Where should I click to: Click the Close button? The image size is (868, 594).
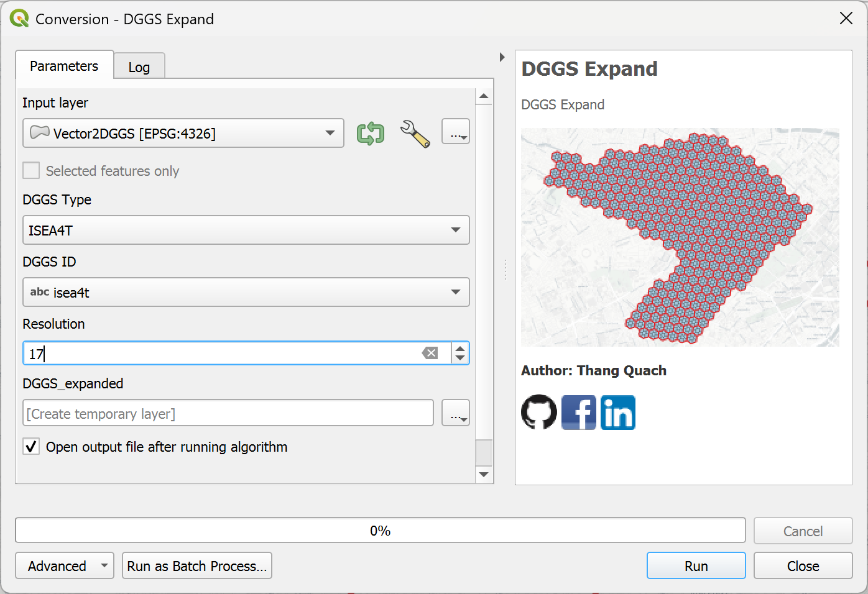[x=803, y=565]
